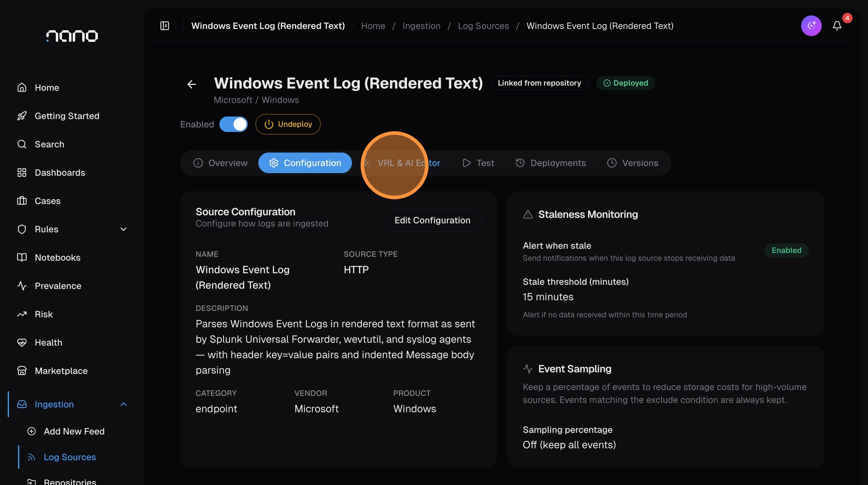Switch to the Overview tab

click(220, 163)
